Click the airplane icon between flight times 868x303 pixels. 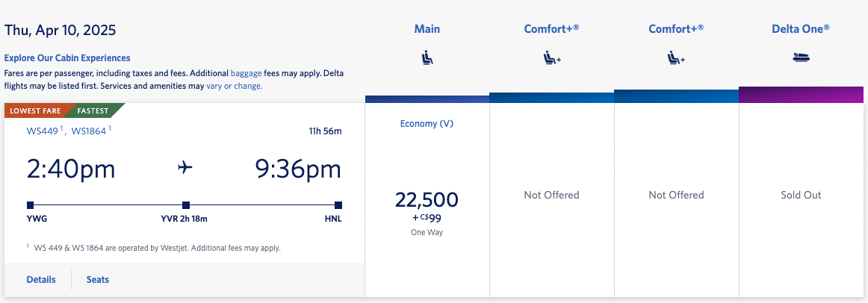pyautogui.click(x=185, y=168)
